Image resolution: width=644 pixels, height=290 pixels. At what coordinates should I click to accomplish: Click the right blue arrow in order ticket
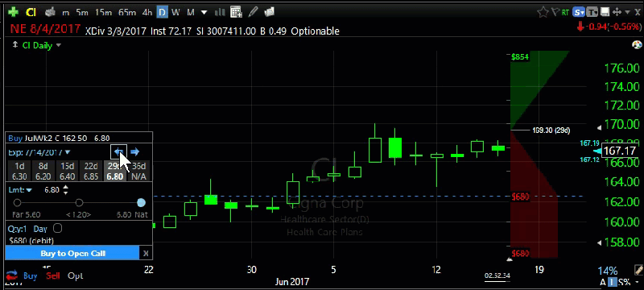[x=135, y=152]
